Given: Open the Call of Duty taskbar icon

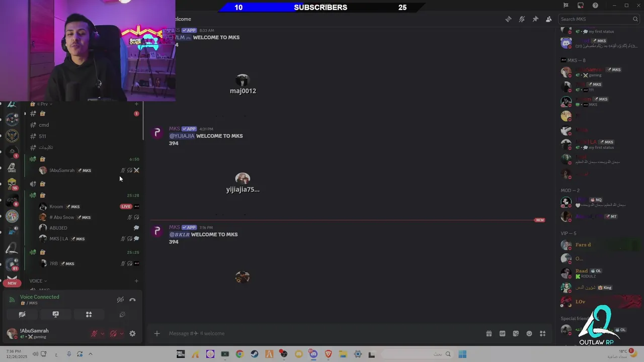Looking at the screenshot, I should coord(180,354).
